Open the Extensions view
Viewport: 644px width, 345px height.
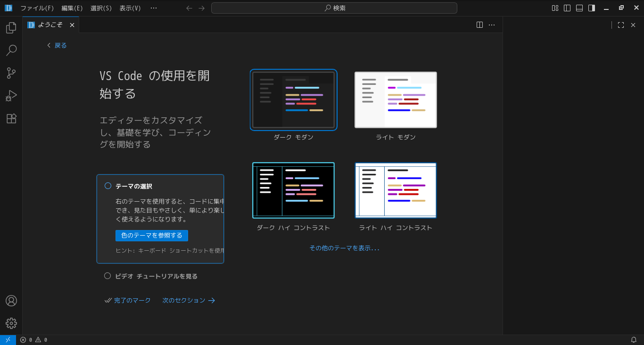(x=11, y=118)
